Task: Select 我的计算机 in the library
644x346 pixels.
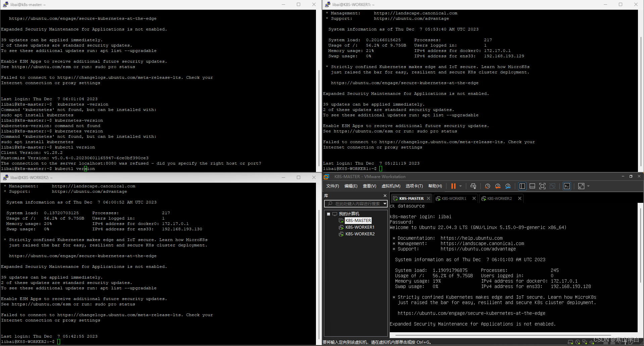Action: (349, 214)
